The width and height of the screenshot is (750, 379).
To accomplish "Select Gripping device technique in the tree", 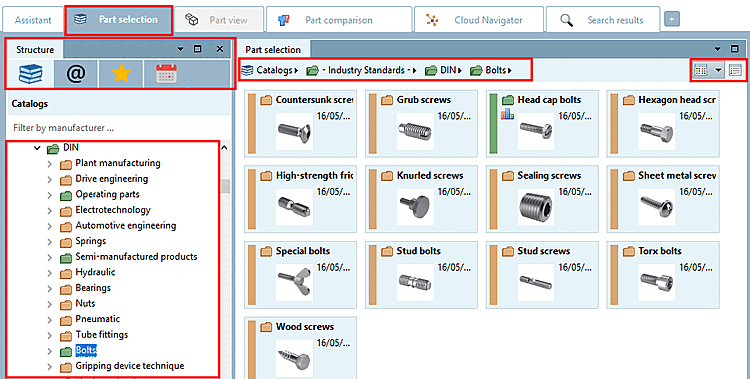I will [x=130, y=366].
